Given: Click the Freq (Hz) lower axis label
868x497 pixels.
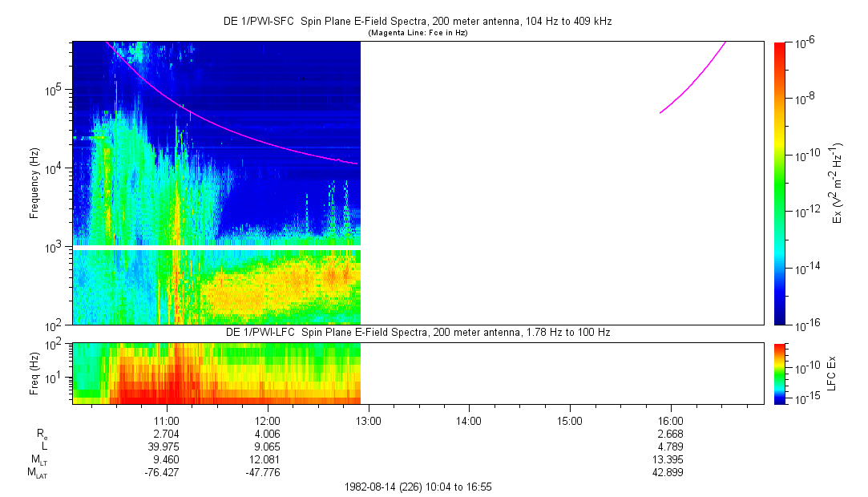Looking at the screenshot, I should point(34,373).
